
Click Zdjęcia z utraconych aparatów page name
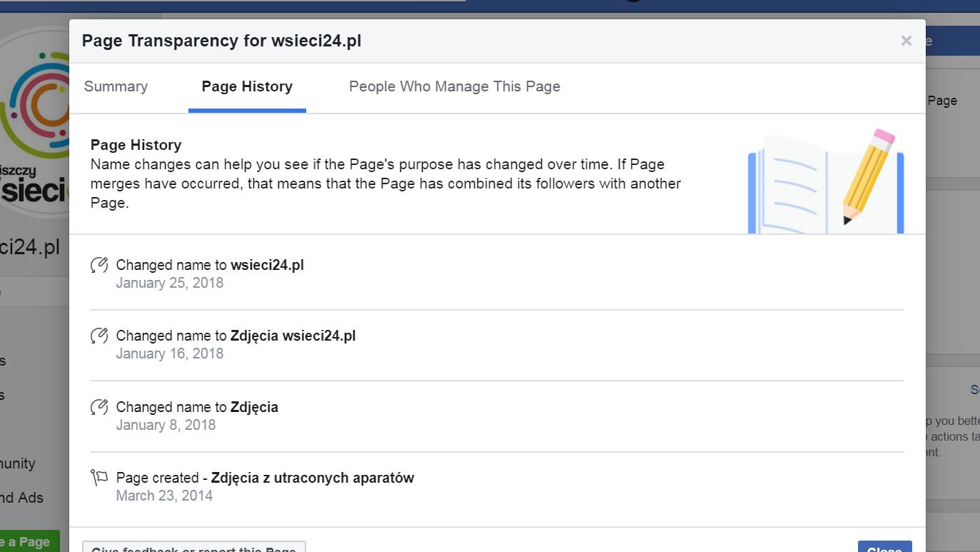[x=313, y=478]
